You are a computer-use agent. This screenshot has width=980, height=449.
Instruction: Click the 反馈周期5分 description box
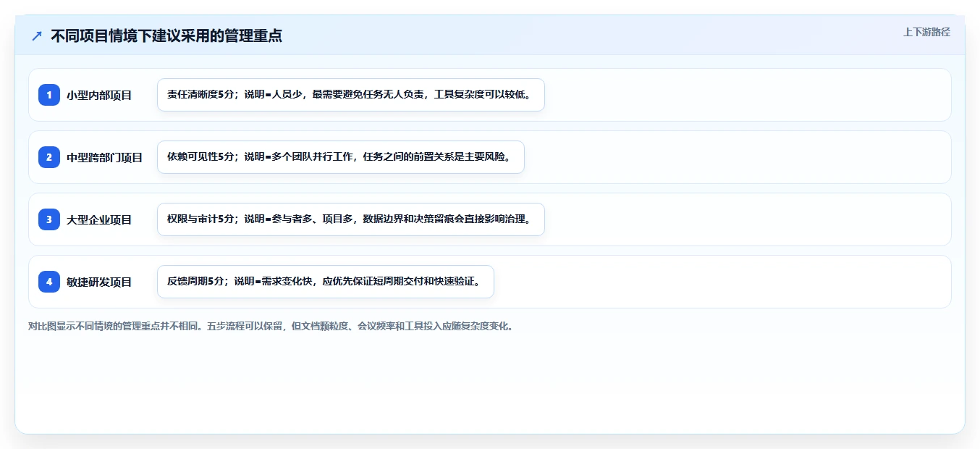[x=326, y=282]
